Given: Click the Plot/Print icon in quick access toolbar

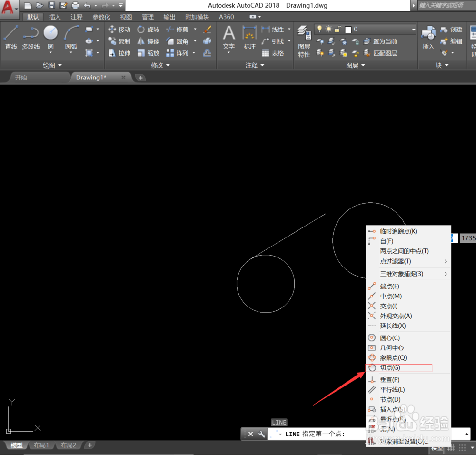Looking at the screenshot, I should (x=75, y=5).
